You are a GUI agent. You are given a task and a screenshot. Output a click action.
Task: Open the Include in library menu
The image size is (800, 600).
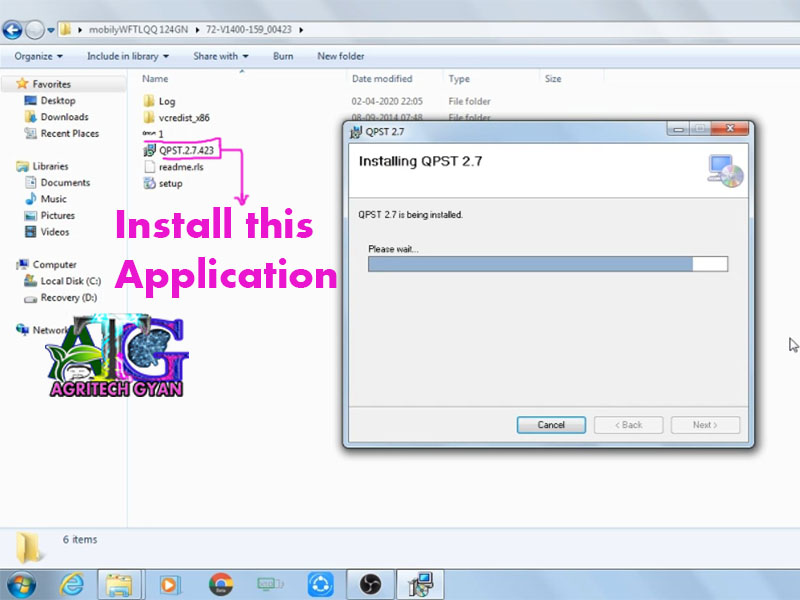(x=128, y=56)
